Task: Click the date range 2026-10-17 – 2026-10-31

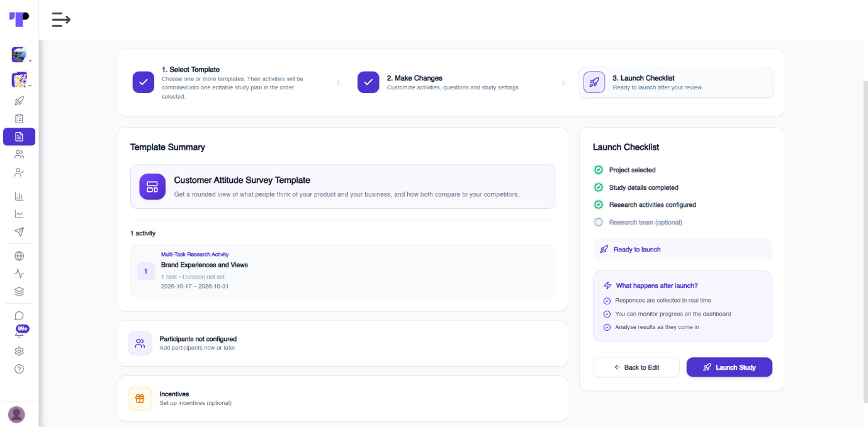Action: pyautogui.click(x=194, y=286)
